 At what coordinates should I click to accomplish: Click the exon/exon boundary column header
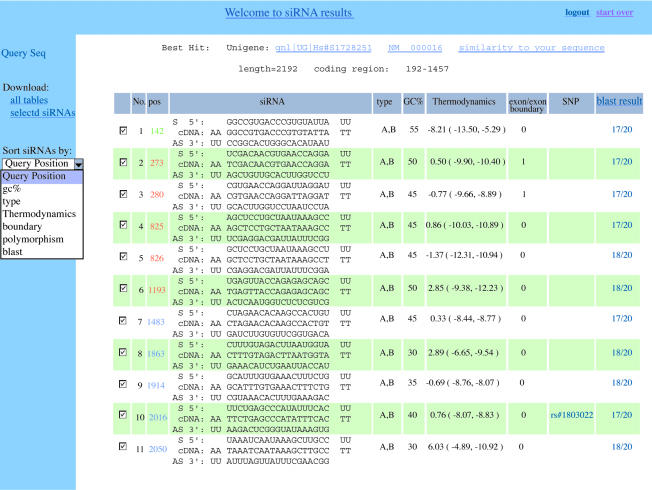[x=527, y=105]
